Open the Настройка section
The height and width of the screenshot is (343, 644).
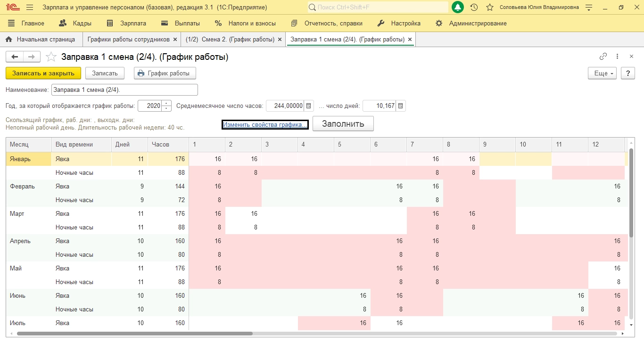tap(399, 23)
